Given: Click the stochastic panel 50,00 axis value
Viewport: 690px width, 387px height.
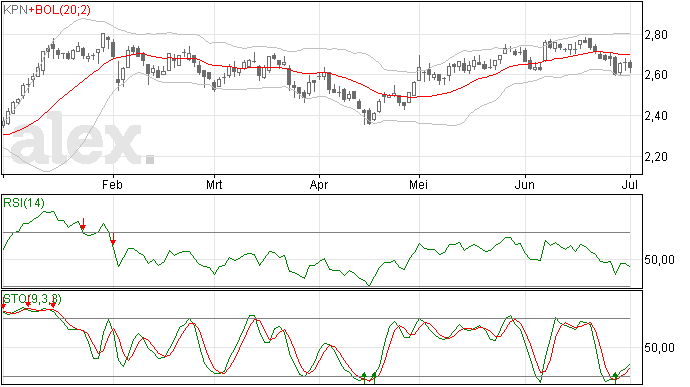Looking at the screenshot, I should tap(659, 348).
